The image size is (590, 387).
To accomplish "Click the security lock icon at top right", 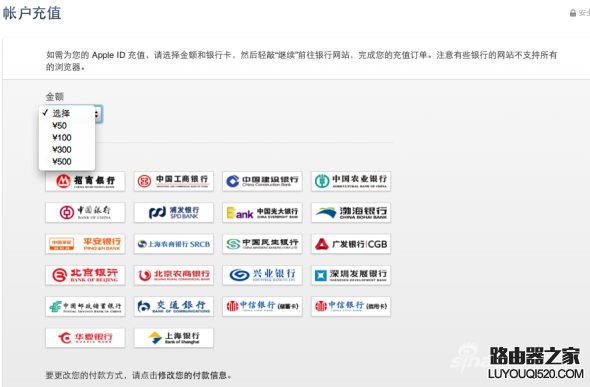I will click(573, 13).
